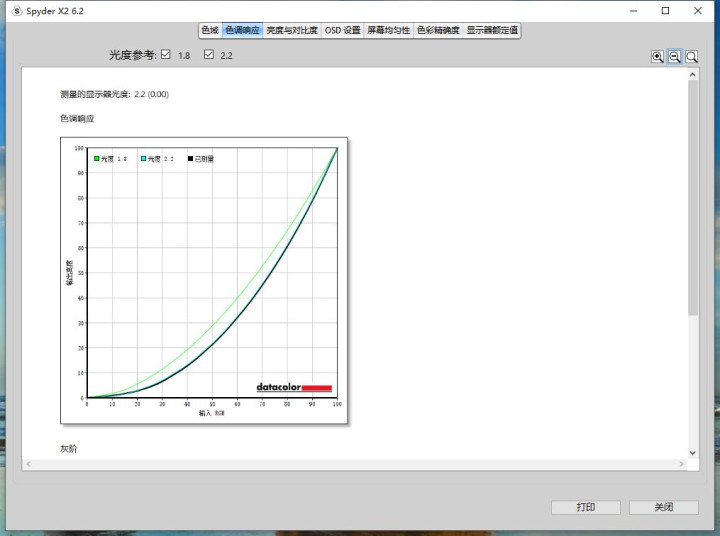Image resolution: width=720 pixels, height=536 pixels.
Task: Click the 色调响应 section heading
Action: pyautogui.click(x=77, y=118)
